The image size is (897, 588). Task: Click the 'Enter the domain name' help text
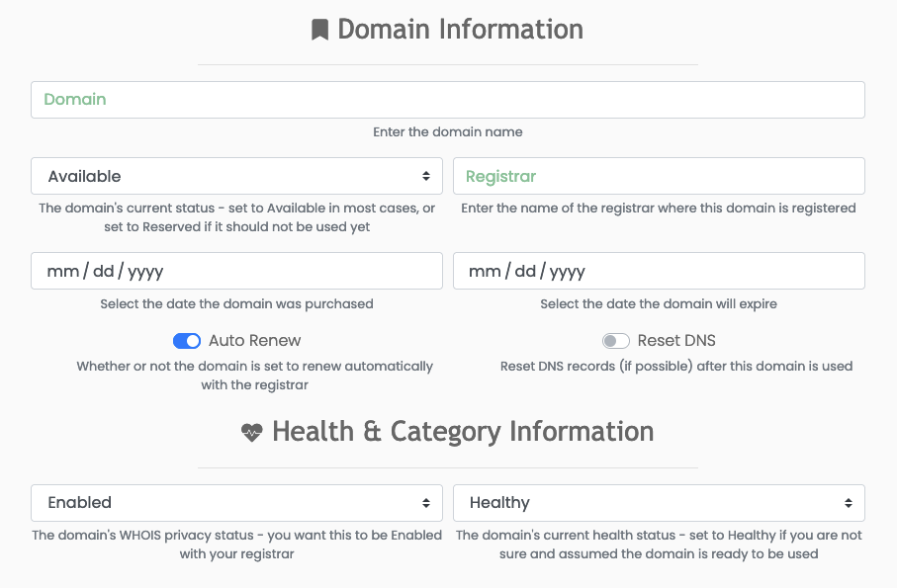click(448, 132)
